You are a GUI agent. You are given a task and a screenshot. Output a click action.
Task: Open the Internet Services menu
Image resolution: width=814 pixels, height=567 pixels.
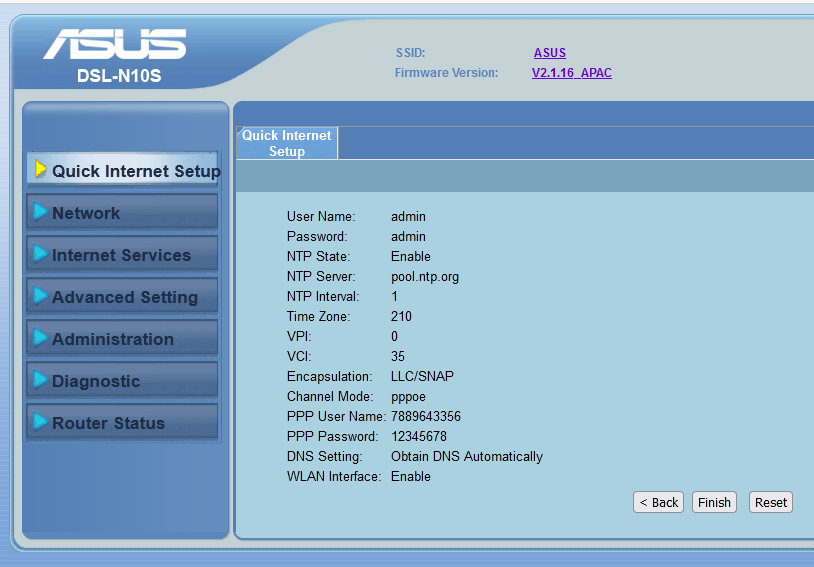[123, 254]
